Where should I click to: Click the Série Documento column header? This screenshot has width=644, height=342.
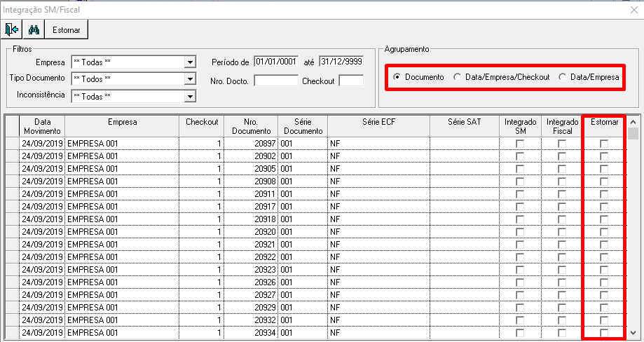303,126
